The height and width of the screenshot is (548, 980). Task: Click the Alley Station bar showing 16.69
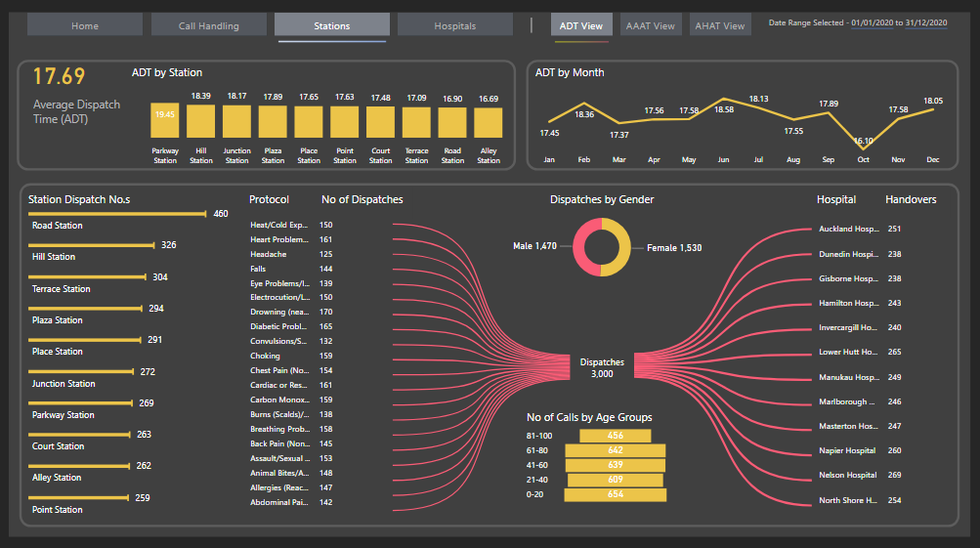488,122
